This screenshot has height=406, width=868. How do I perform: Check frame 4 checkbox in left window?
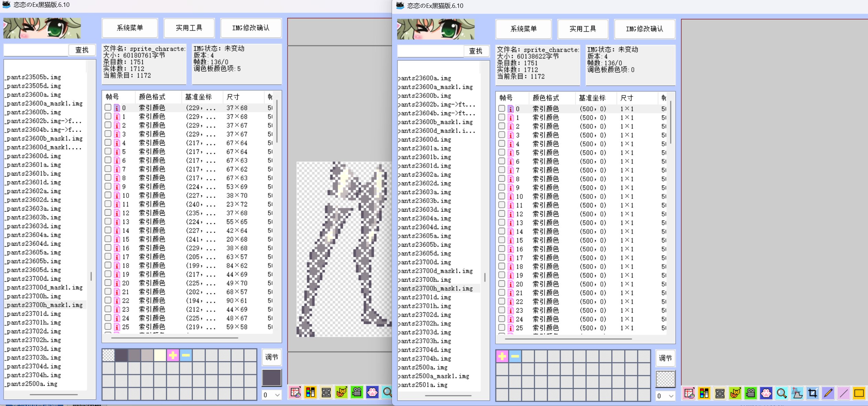point(108,143)
